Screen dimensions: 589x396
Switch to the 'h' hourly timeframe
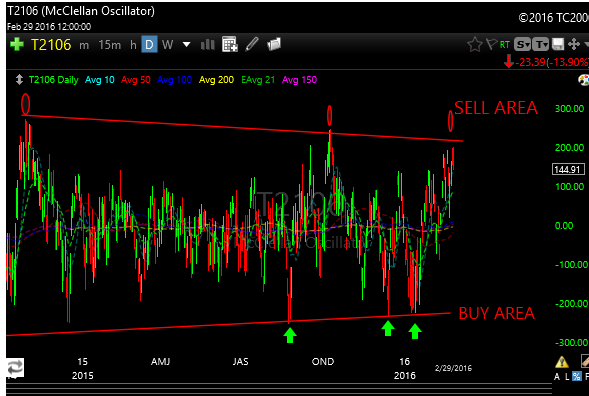pyautogui.click(x=133, y=45)
